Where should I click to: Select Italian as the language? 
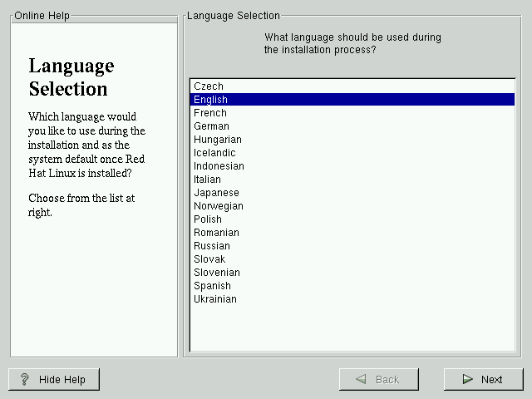[207, 180]
